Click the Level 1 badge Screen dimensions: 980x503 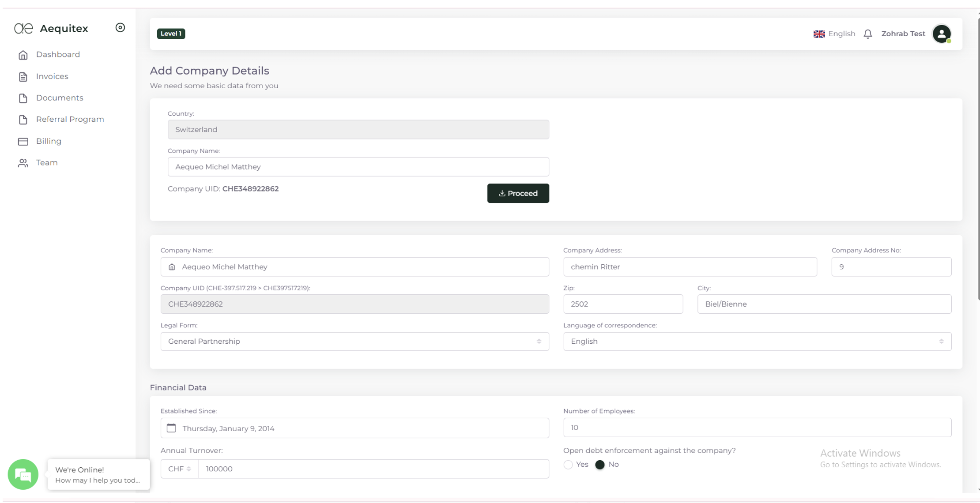pyautogui.click(x=171, y=34)
